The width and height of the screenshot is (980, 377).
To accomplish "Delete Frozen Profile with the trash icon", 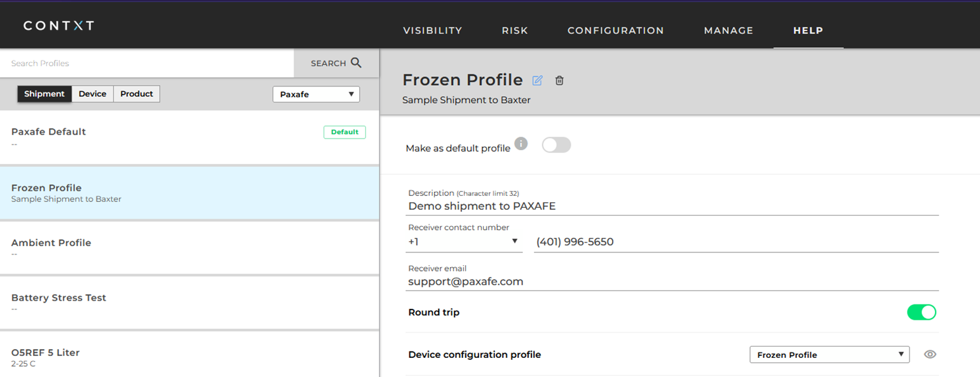I will pos(559,80).
